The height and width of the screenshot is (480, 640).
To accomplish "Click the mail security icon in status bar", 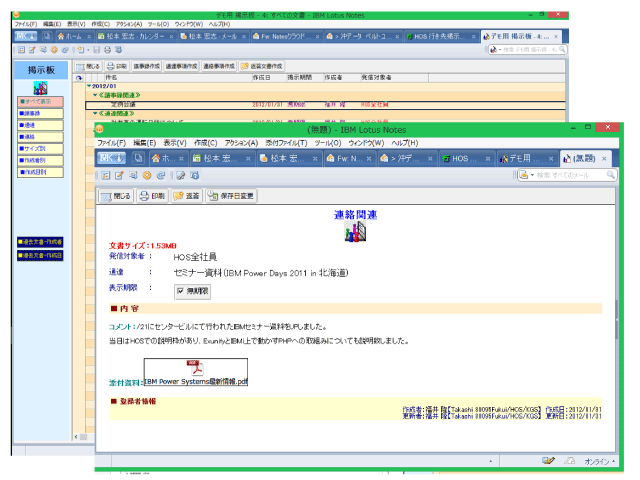I will tap(570, 461).
